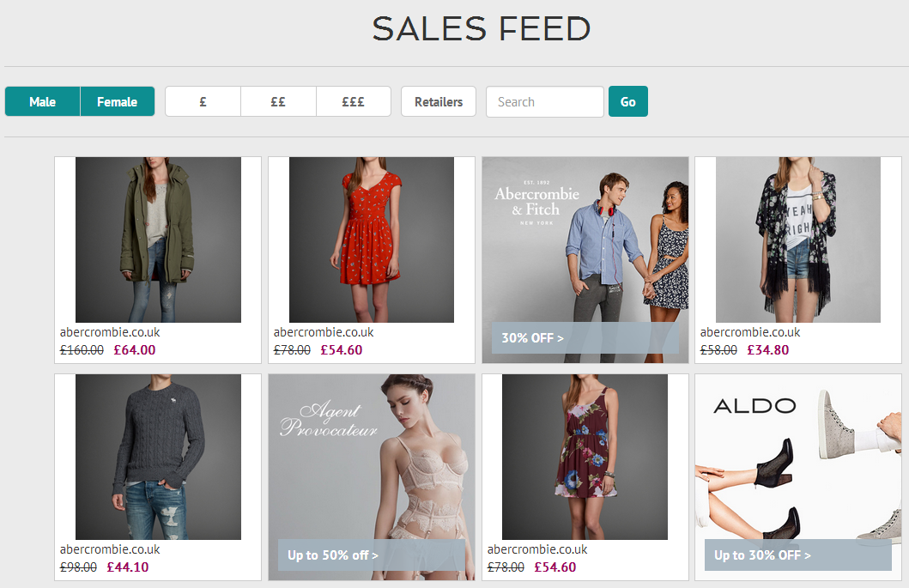
Task: Open the red floral dress product image
Action: pos(372,239)
